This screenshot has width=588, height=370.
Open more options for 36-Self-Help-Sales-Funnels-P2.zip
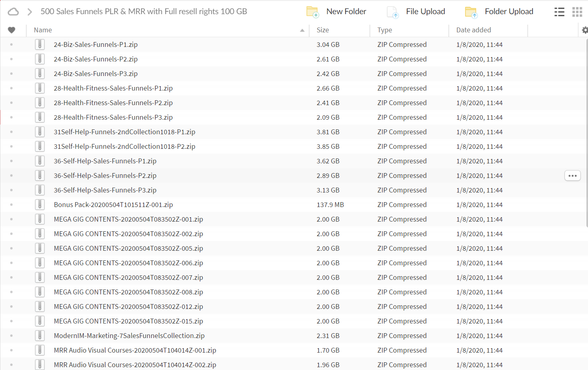(x=572, y=175)
